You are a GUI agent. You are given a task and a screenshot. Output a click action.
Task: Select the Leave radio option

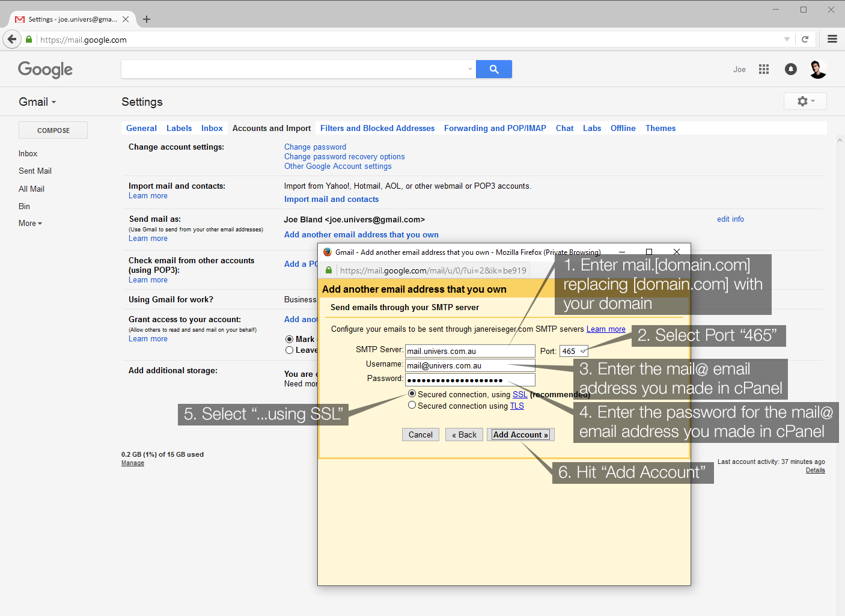(x=289, y=350)
